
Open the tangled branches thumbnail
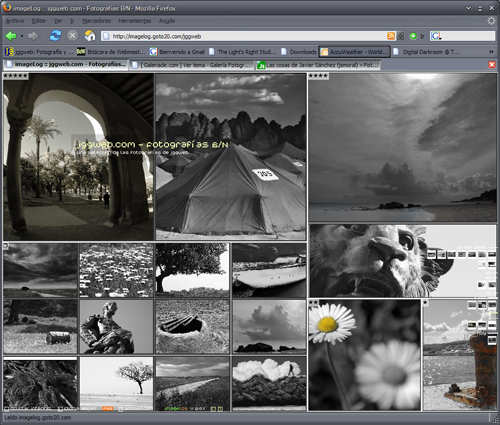40,383
